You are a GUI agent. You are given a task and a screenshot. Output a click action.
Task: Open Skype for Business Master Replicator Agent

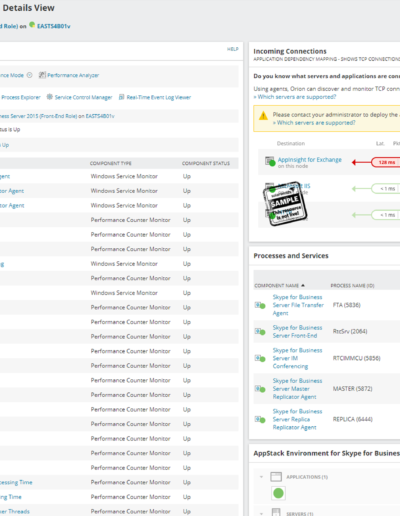point(297,389)
